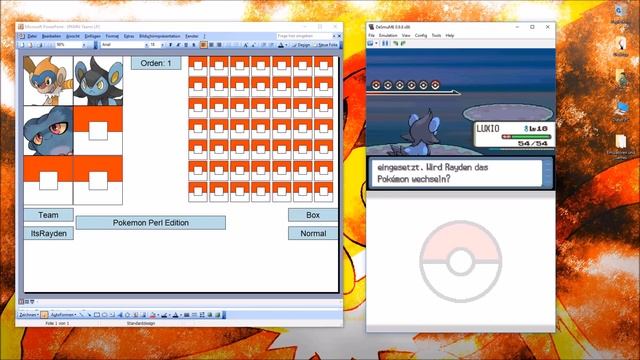The width and height of the screenshot is (640, 360).
Task: Click the line color icon in drawing toolbar
Action: pyautogui.click(x=164, y=315)
